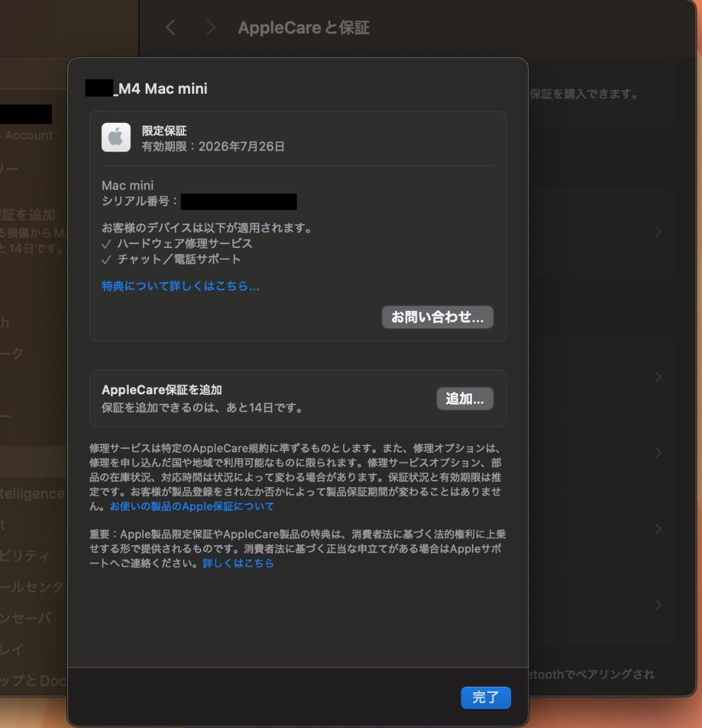The width and height of the screenshot is (702, 728).
Task: Go to コントロールセンター in the sidebar
Action: pos(32,586)
